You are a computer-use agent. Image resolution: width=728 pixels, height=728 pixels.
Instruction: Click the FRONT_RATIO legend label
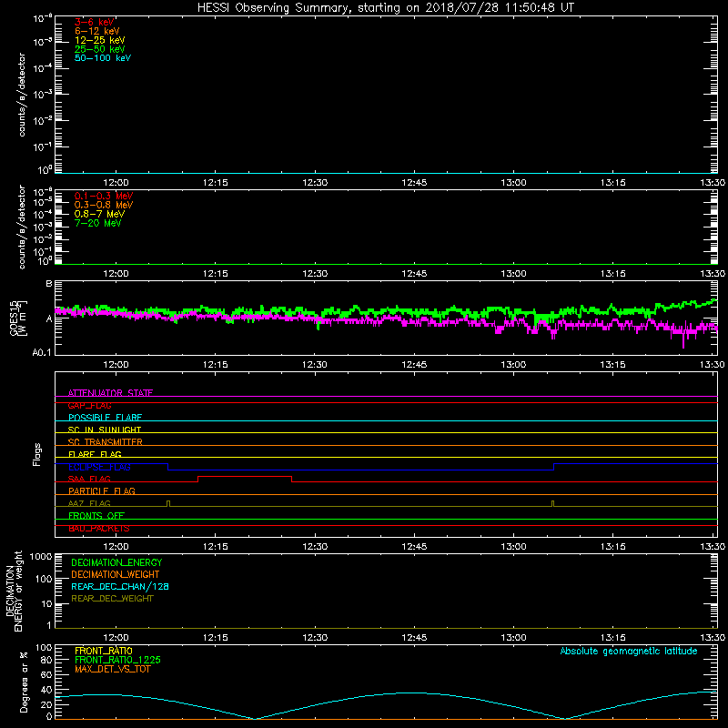pos(104,651)
